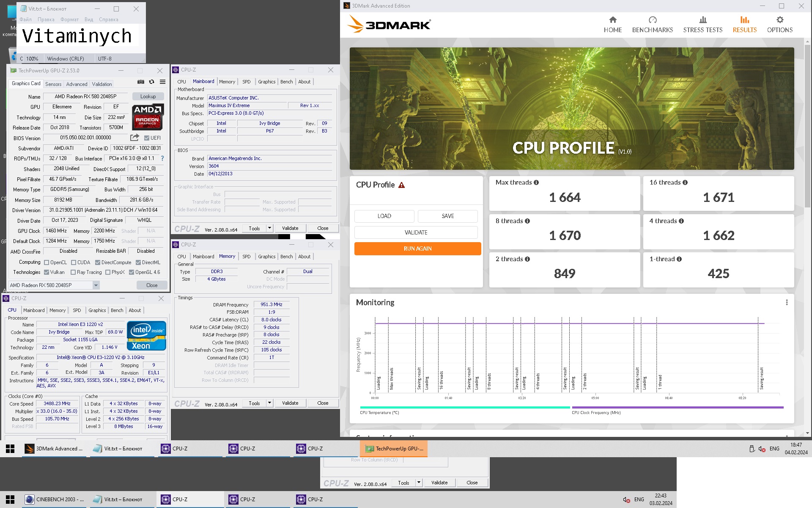Toggle the PhysX checkbox

[x=108, y=272]
